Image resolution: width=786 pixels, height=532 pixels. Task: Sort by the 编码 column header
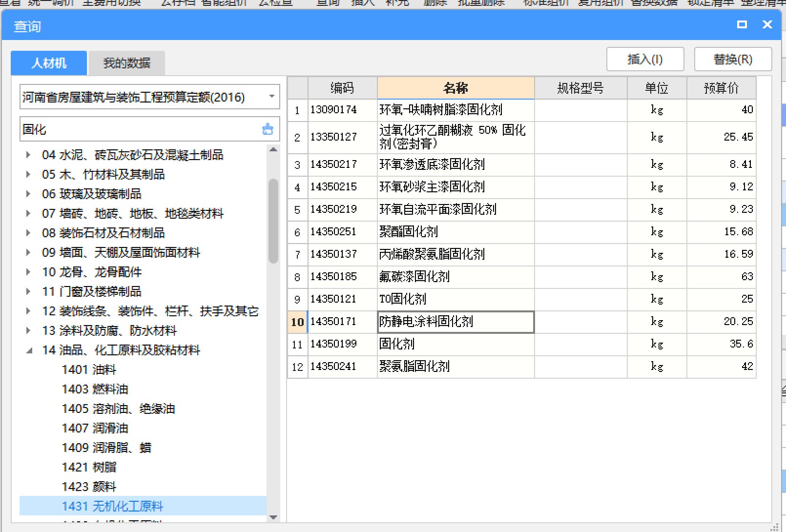pyautogui.click(x=342, y=88)
